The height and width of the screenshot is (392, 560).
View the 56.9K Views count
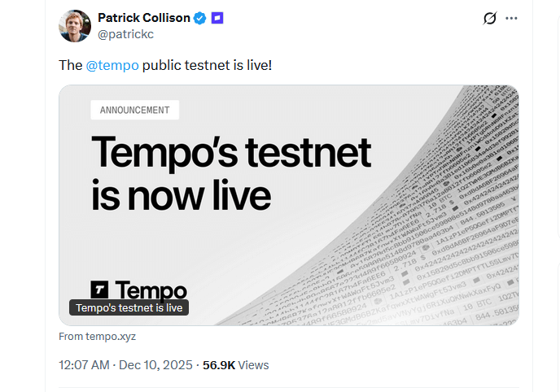219,365
